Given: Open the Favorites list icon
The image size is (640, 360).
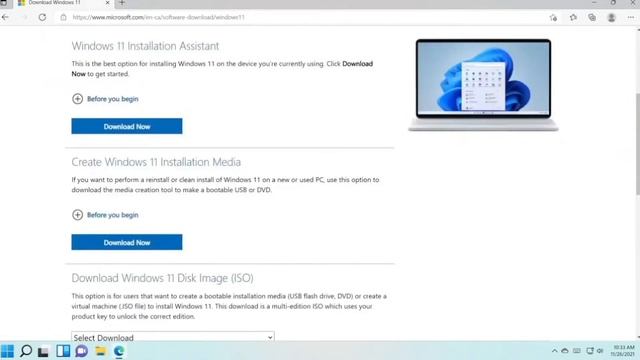Looking at the screenshot, I should pyautogui.click(x=573, y=17).
